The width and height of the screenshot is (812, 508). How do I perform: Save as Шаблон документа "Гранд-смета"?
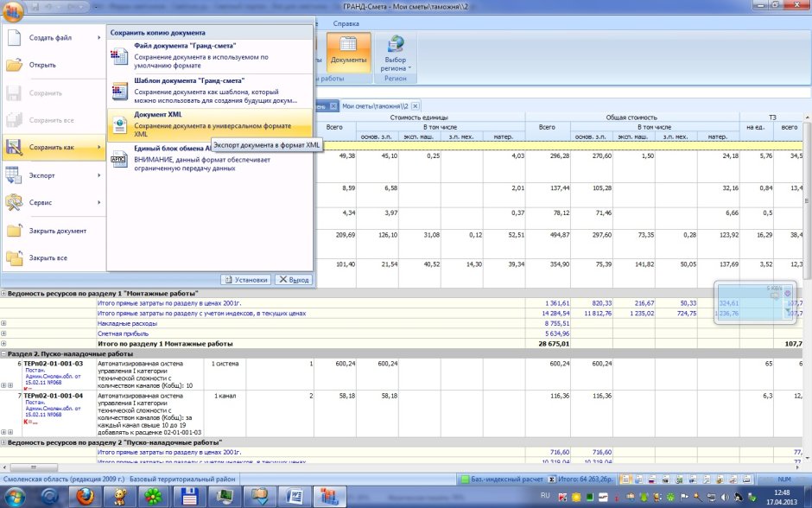click(210, 91)
